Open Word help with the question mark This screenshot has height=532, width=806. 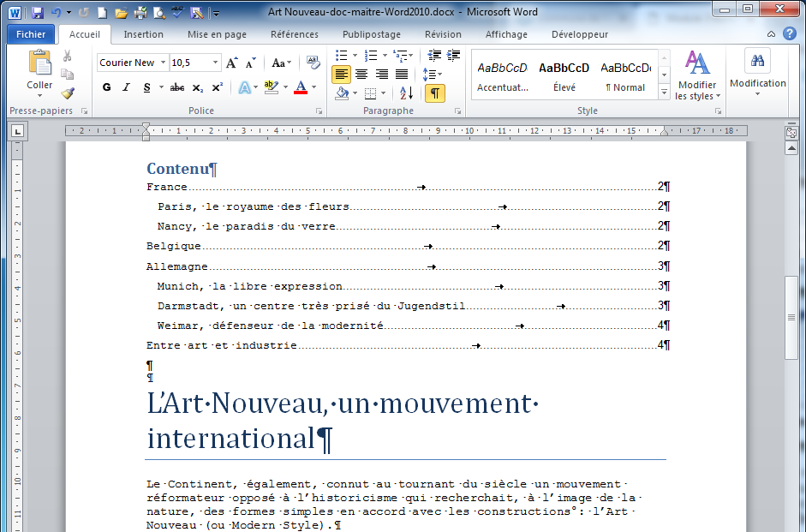point(790,34)
